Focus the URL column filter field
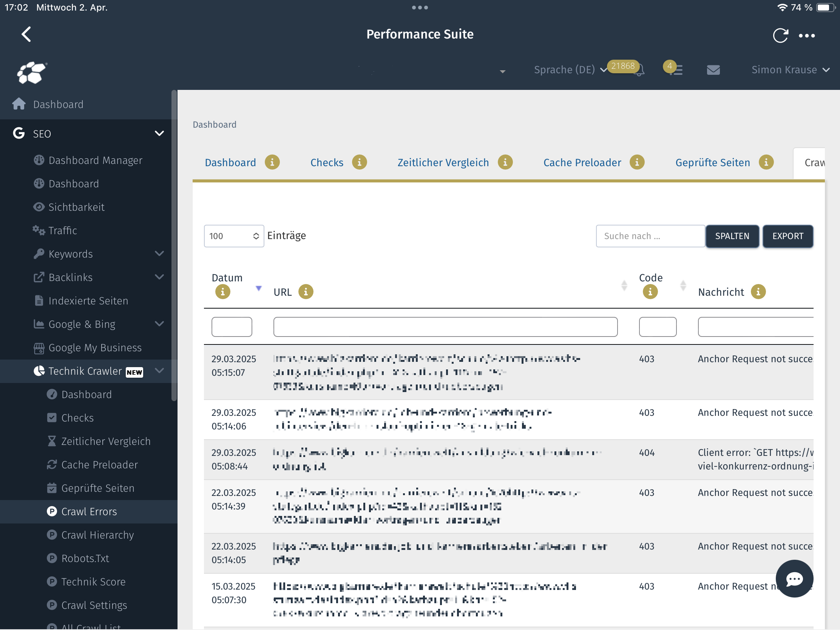The width and height of the screenshot is (840, 630). pos(445,327)
